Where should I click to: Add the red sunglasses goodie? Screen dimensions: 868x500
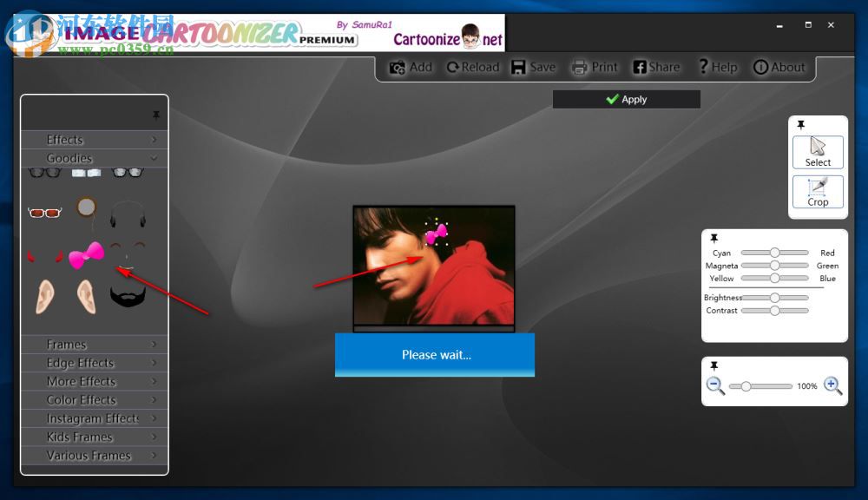[45, 213]
